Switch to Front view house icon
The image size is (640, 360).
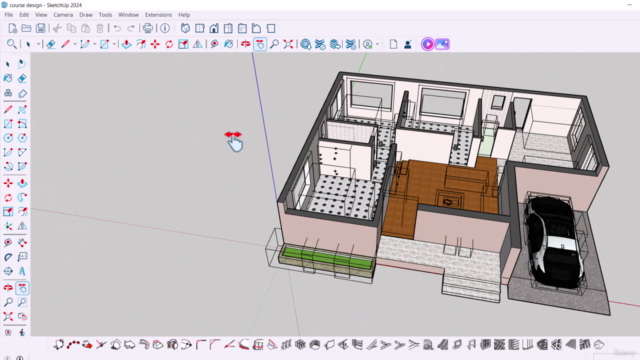pyautogui.click(x=214, y=28)
